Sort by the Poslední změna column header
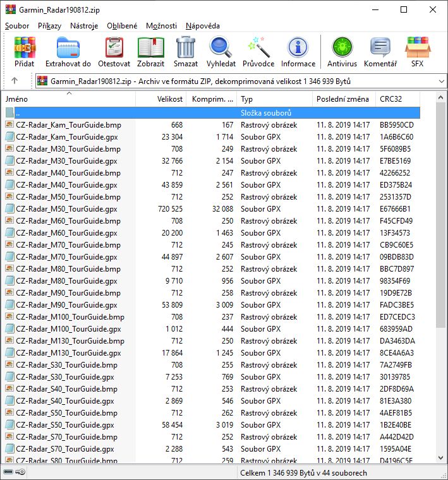 344,99
